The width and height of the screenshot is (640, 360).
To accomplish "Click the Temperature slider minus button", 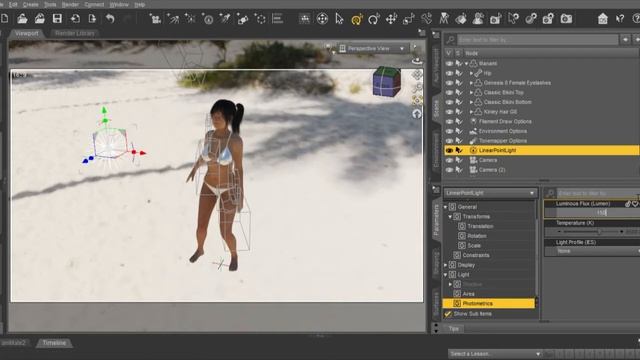I will [x=559, y=232].
